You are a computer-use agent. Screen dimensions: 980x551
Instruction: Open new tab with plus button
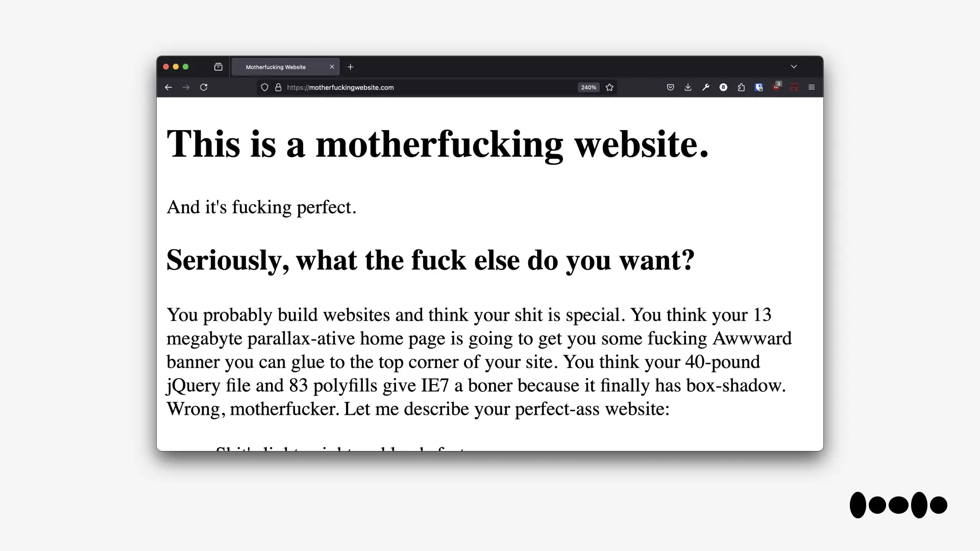[350, 67]
